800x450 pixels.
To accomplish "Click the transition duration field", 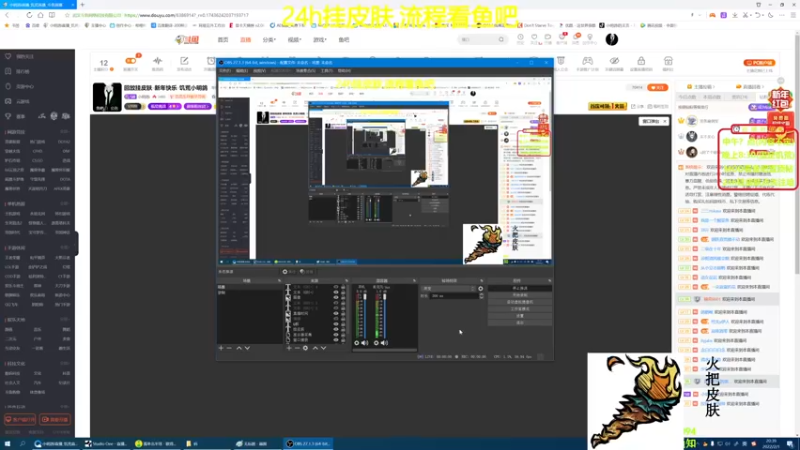I will click(454, 296).
